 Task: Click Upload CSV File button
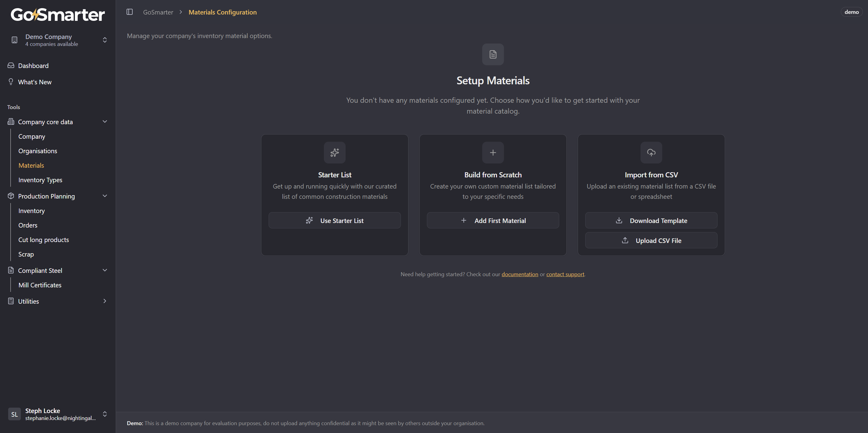tap(651, 240)
